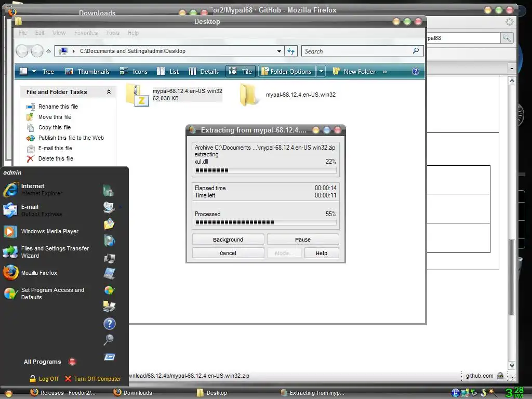Click the blue round tray icon in system tray
532x399 pixels.
point(455,393)
